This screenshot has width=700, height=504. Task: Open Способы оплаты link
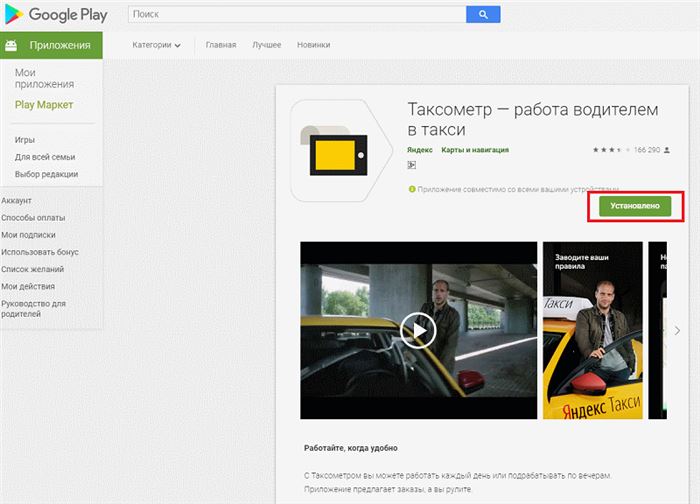[33, 218]
